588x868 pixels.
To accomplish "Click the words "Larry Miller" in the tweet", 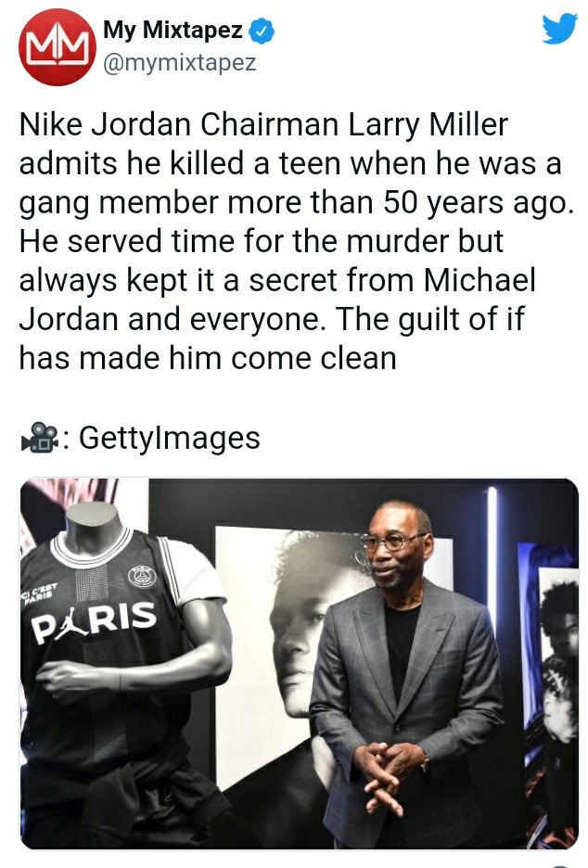I will 428,124.
